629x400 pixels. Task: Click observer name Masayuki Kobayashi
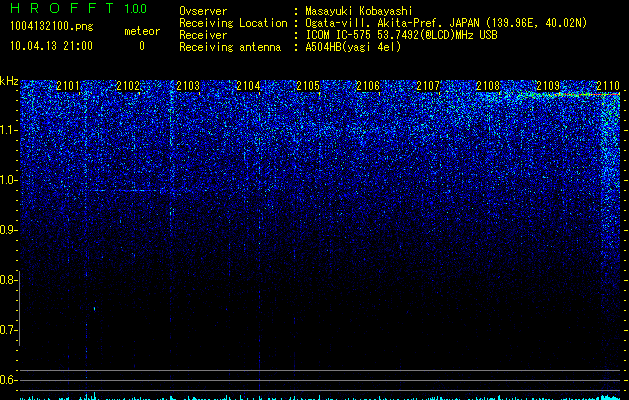tap(359, 11)
